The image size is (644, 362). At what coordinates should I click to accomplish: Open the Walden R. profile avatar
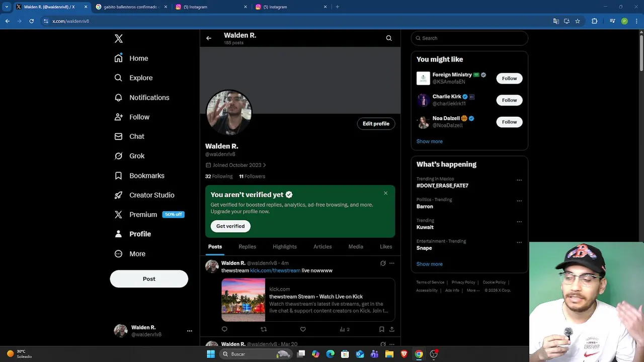[x=228, y=113]
